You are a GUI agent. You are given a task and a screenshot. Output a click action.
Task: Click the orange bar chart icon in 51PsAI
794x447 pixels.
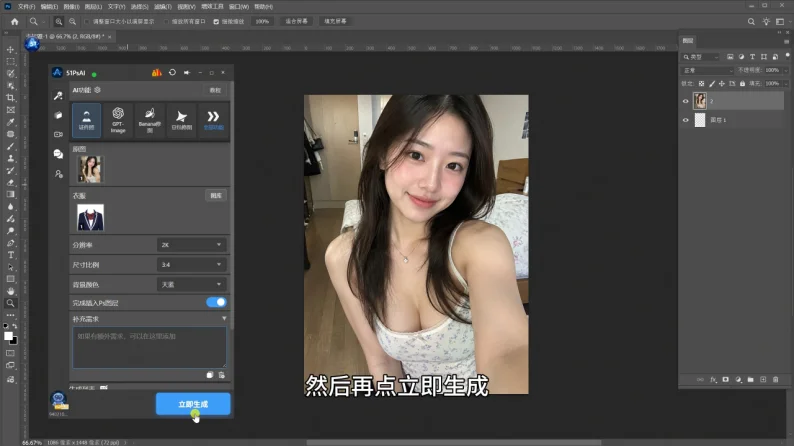tap(156, 72)
